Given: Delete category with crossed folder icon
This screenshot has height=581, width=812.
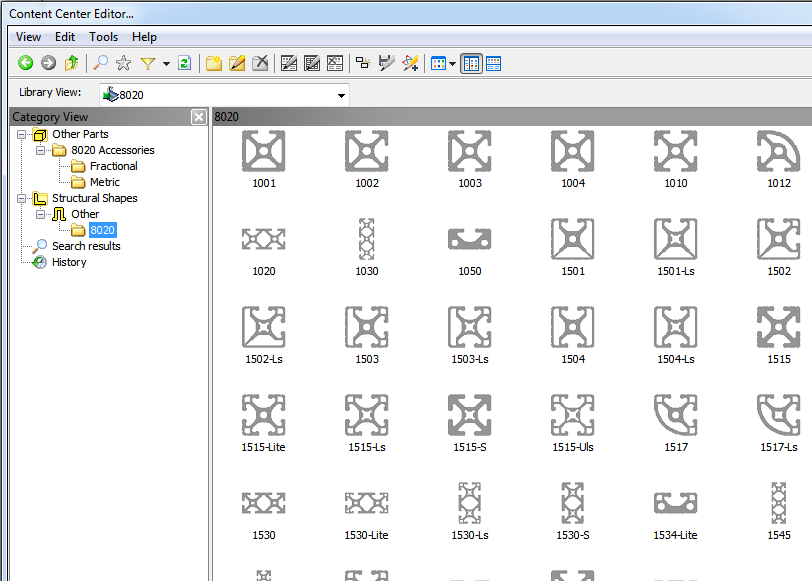Looking at the screenshot, I should tap(260, 63).
